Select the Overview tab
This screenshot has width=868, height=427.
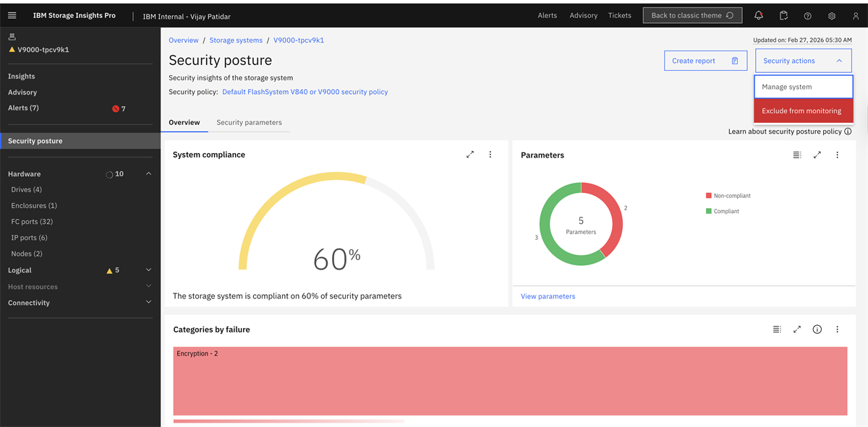pos(184,122)
